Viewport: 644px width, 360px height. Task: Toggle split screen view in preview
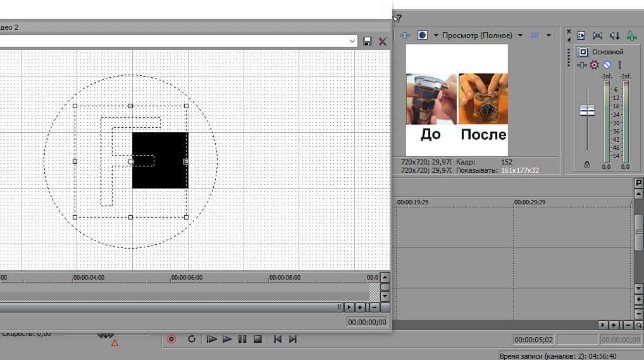pyautogui.click(x=422, y=35)
